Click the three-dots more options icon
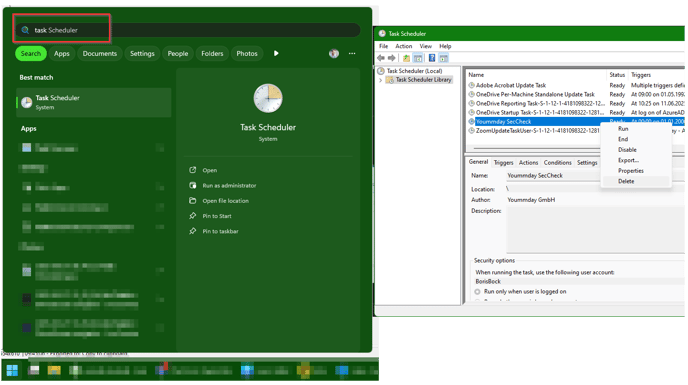Image resolution: width=688 pixels, height=385 pixels. [x=352, y=54]
